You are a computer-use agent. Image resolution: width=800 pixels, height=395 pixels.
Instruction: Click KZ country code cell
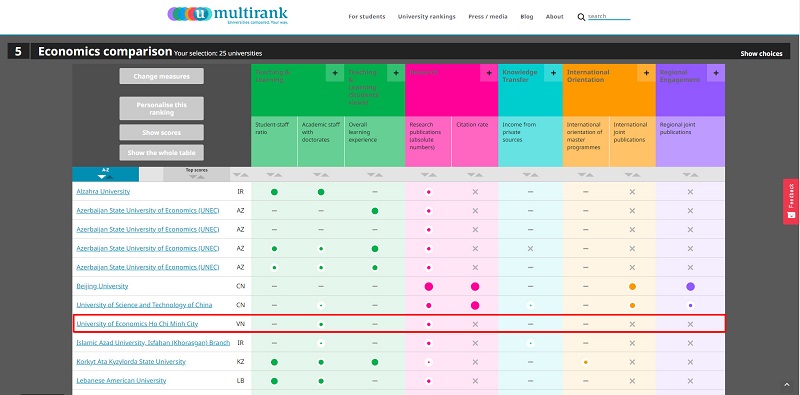pos(241,362)
